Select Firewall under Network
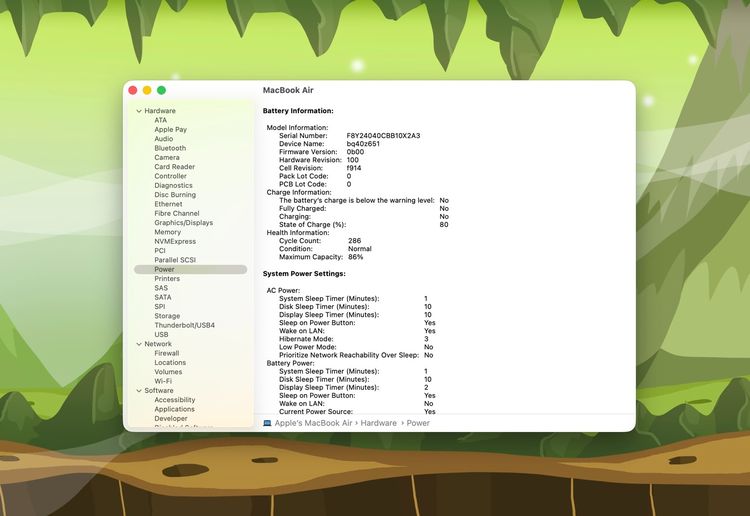Screen dimensions: 750x516 tap(167, 353)
